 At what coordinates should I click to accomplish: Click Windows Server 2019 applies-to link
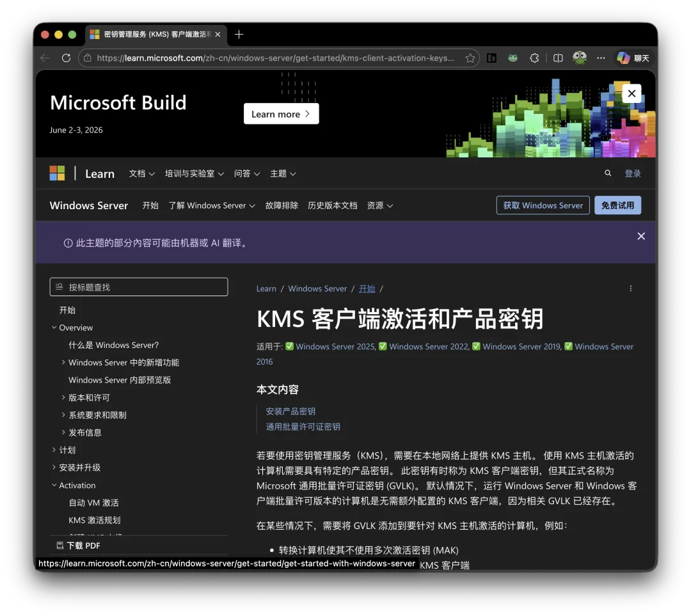click(521, 346)
